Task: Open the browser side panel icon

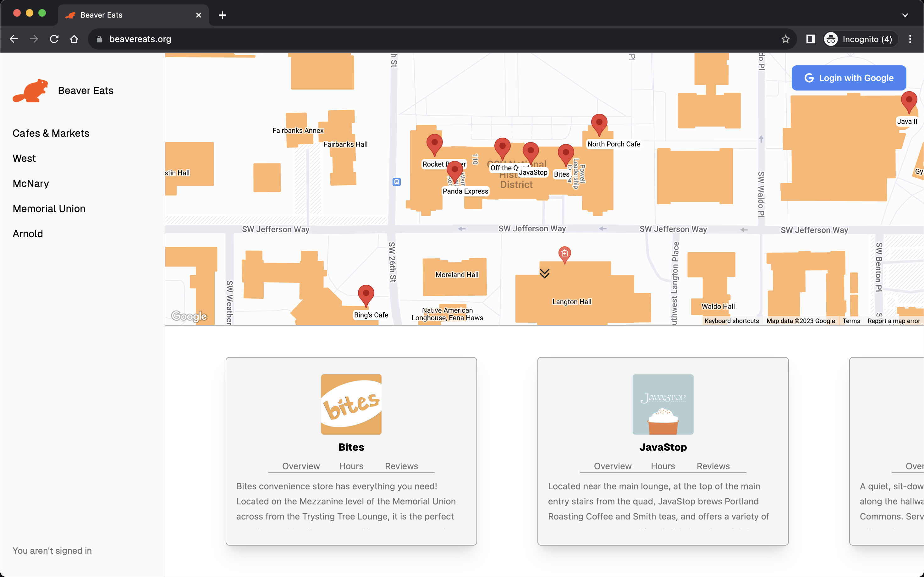Action: [x=810, y=39]
